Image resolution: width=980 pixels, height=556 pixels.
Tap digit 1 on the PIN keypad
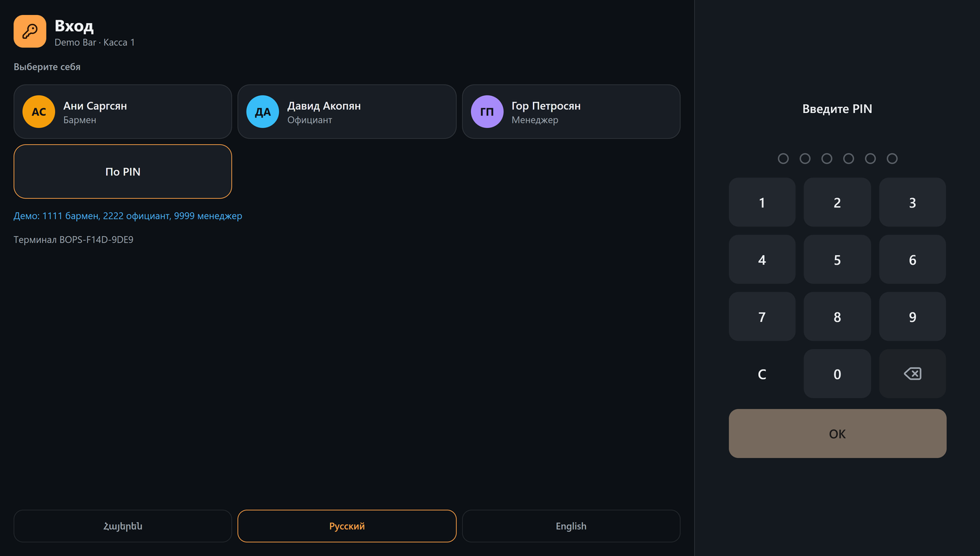pyautogui.click(x=762, y=202)
